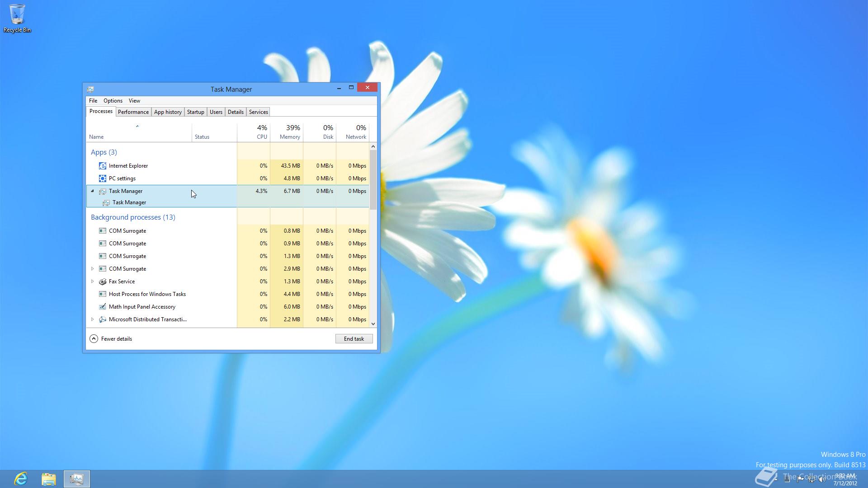Open the volume control in system tray
868x488 pixels.
pyautogui.click(x=822, y=479)
